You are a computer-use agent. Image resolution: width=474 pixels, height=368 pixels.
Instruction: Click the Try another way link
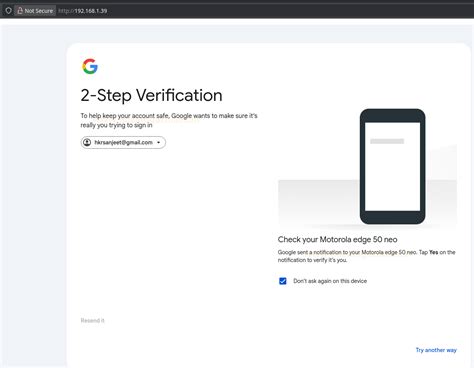point(436,350)
